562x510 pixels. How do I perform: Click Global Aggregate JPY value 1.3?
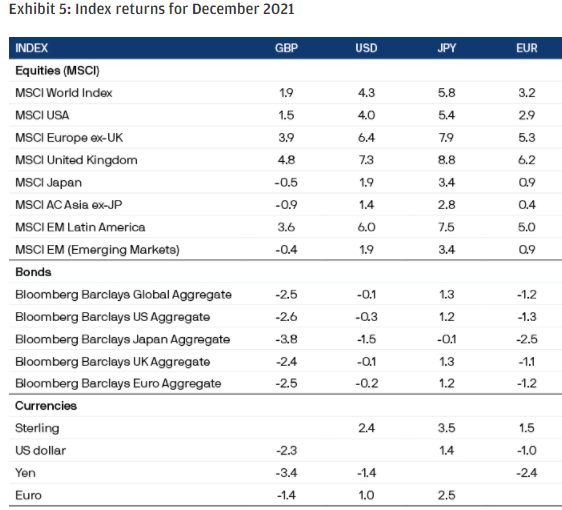tap(447, 295)
